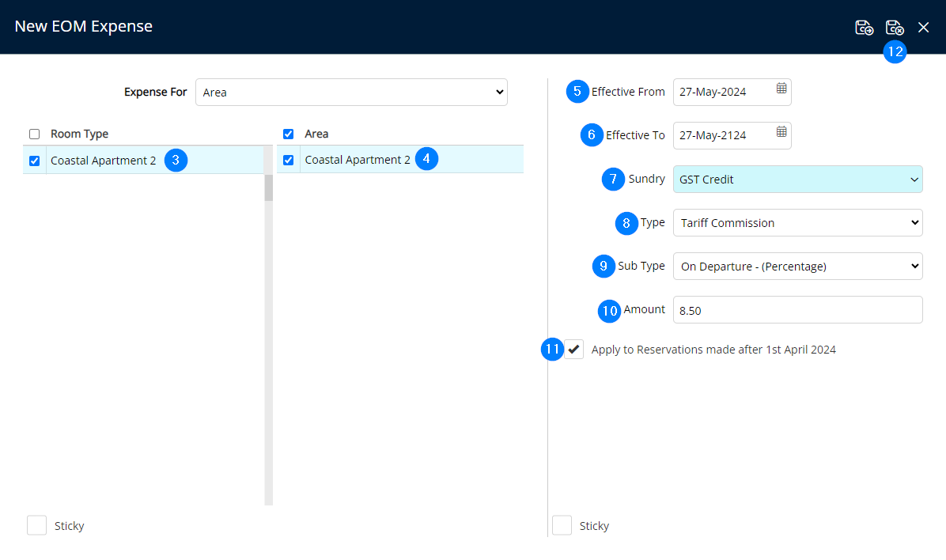Click the Amount input field
This screenshot has width=946, height=560.
pyautogui.click(x=797, y=310)
